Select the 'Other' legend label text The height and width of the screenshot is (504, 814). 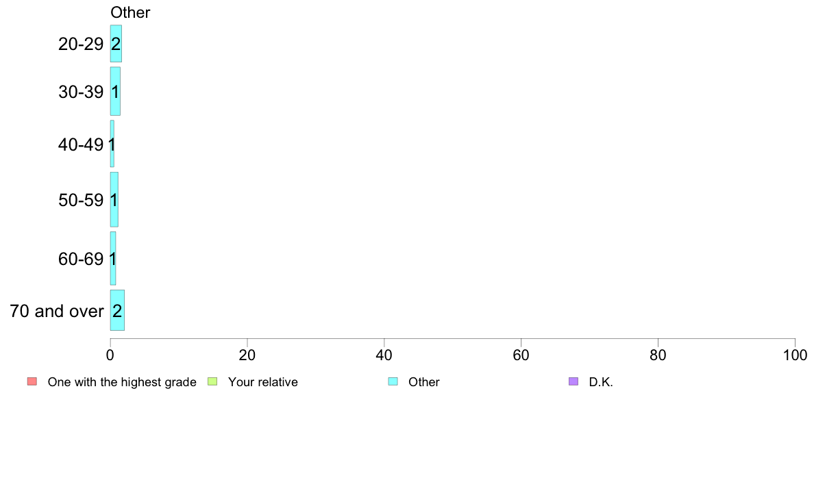pyautogui.click(x=423, y=382)
